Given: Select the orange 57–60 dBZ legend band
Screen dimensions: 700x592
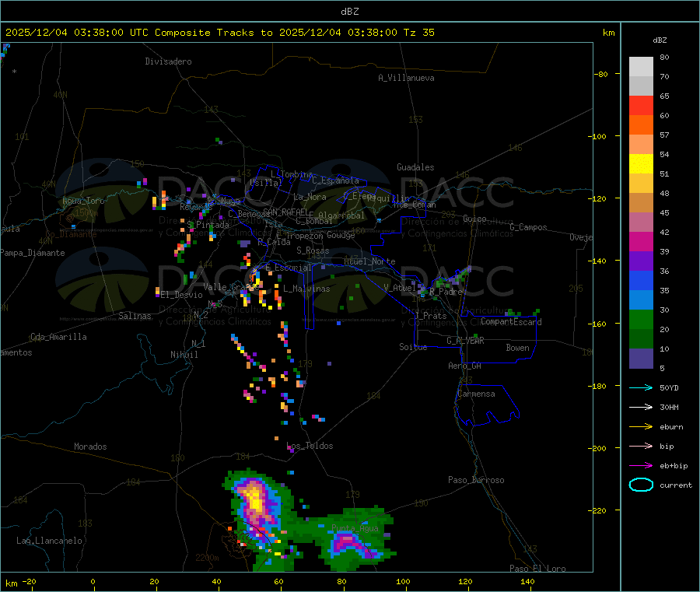Looking at the screenshot, I should tap(641, 125).
